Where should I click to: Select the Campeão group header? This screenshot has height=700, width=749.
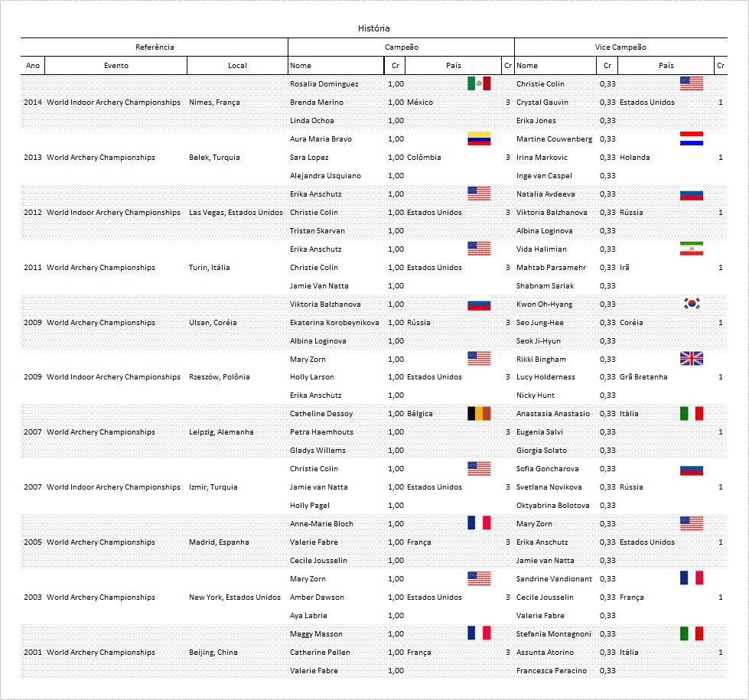[x=402, y=47]
